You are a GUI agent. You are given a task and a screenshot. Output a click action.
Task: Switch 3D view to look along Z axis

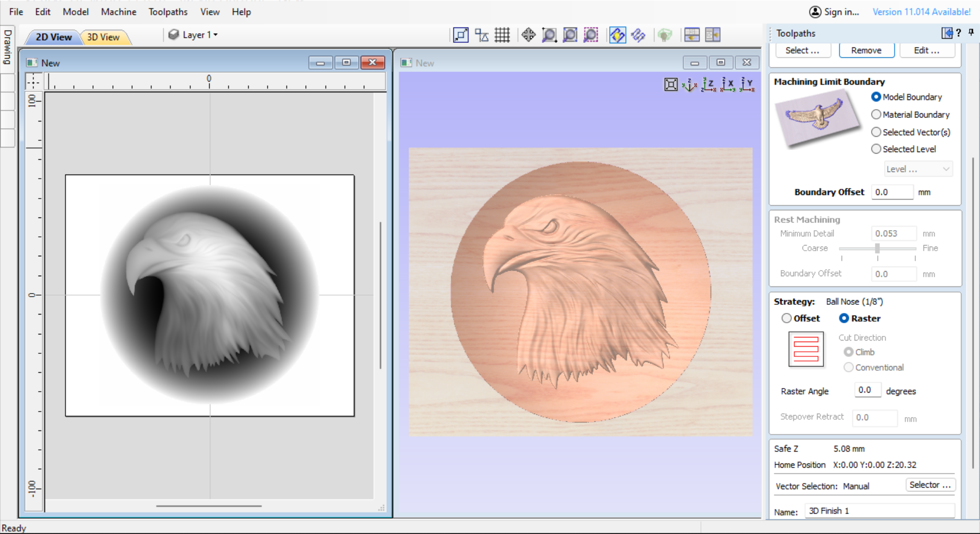[709, 85]
